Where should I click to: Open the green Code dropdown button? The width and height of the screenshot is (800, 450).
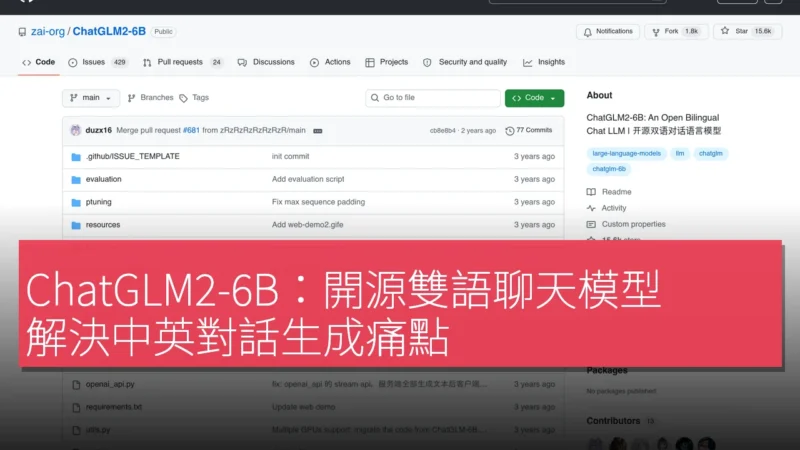tap(534, 98)
